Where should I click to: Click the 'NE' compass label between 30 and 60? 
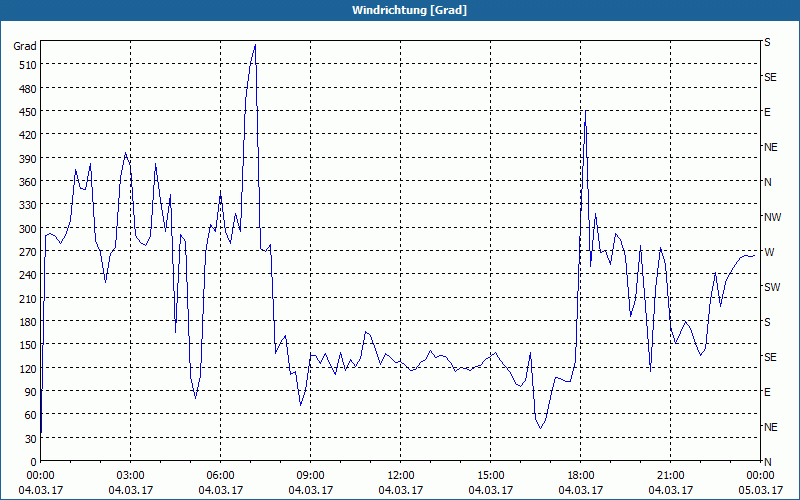click(x=771, y=427)
